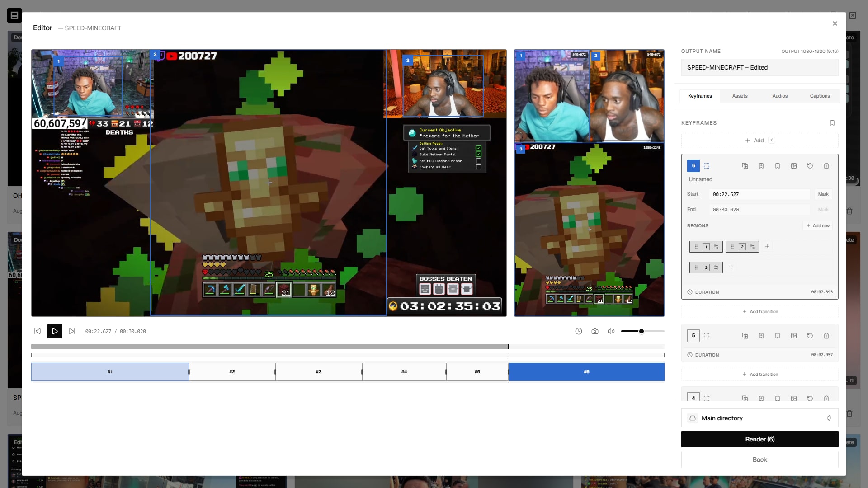Add a region after region 2
This screenshot has width=868, height=488.
(767, 246)
